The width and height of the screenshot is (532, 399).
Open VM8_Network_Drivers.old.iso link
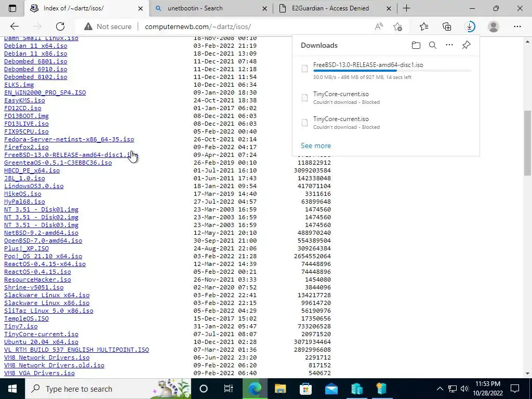click(x=54, y=365)
